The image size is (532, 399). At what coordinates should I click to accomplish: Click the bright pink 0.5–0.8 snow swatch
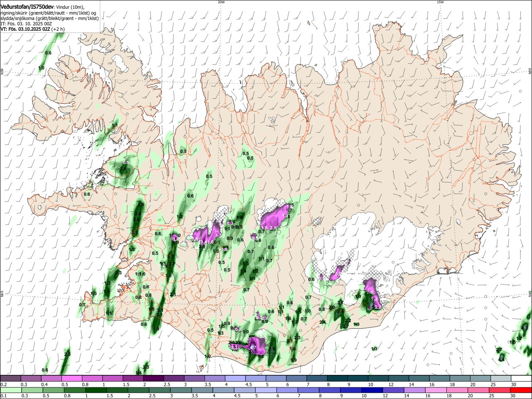click(x=72, y=379)
